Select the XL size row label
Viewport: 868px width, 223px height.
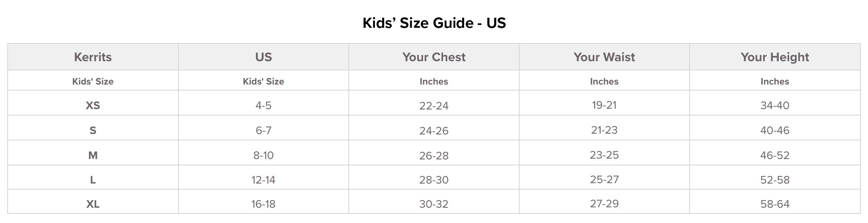click(x=93, y=204)
